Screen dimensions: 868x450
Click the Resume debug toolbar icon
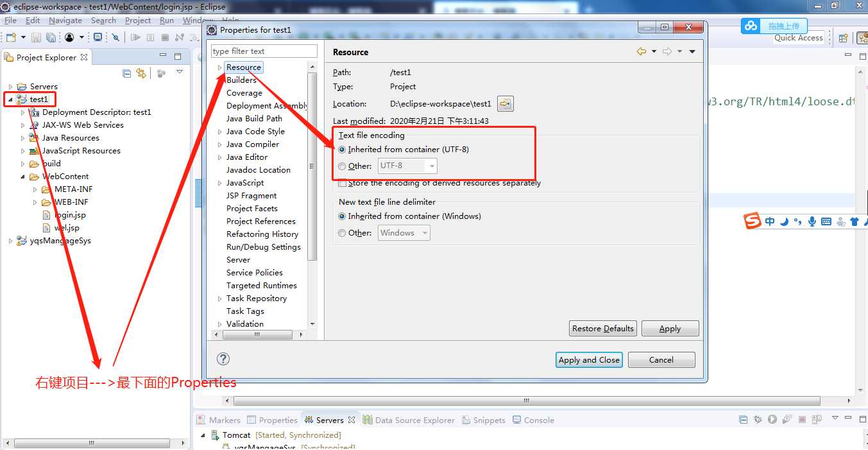(135, 37)
